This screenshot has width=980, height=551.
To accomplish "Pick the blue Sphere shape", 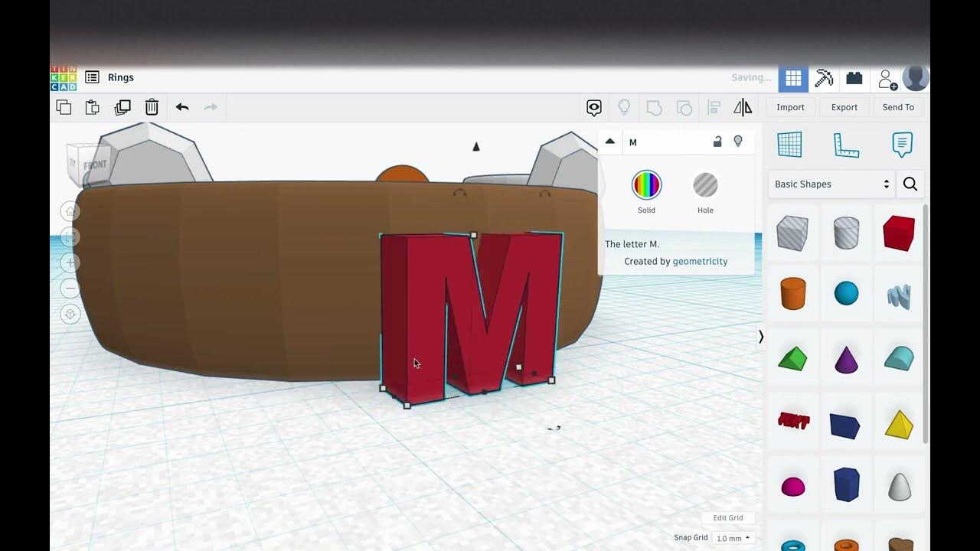I will 846,293.
